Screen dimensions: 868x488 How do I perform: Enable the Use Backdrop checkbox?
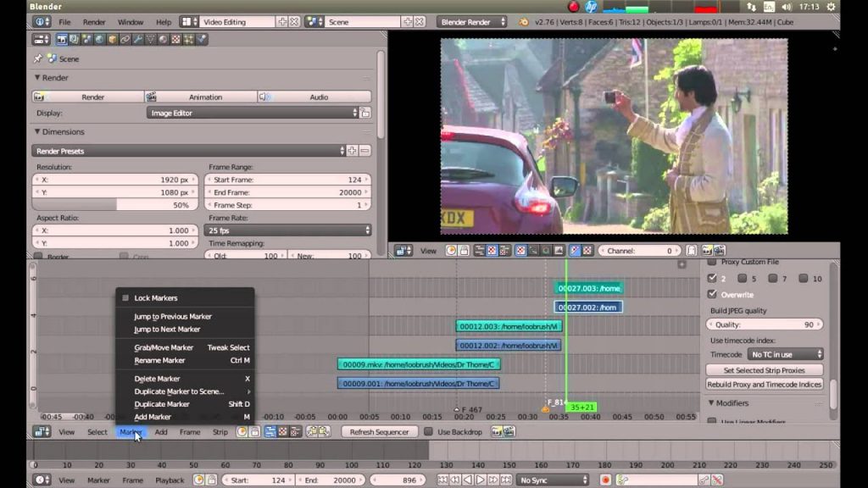(x=428, y=431)
